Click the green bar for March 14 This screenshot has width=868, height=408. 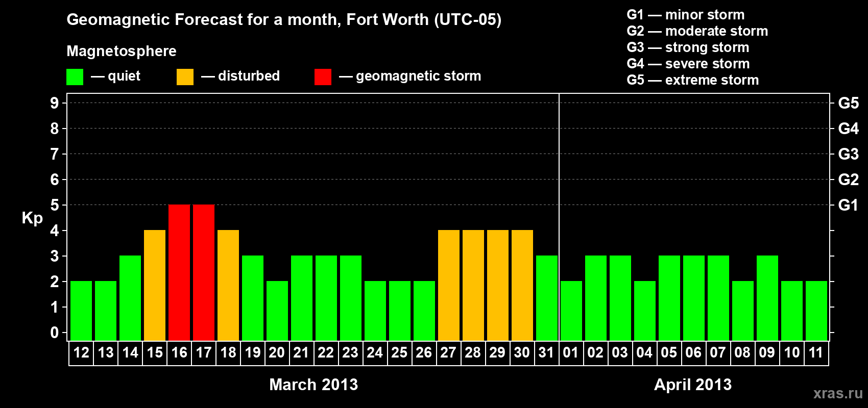[130, 298]
